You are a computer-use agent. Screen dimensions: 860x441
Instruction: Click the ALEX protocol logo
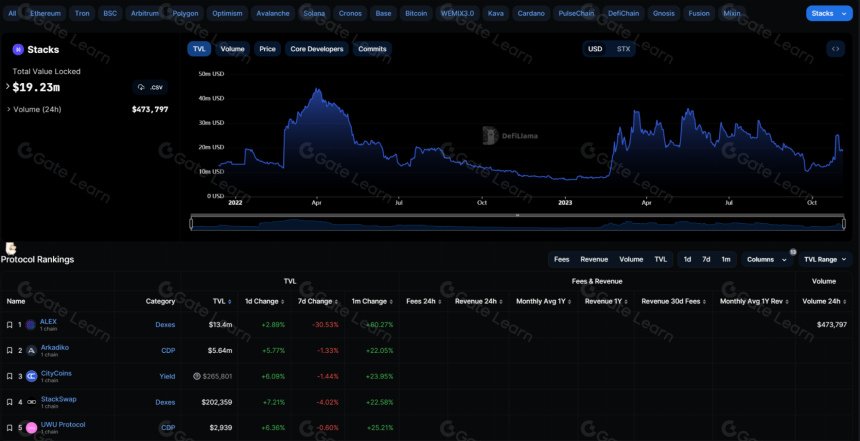click(31, 325)
